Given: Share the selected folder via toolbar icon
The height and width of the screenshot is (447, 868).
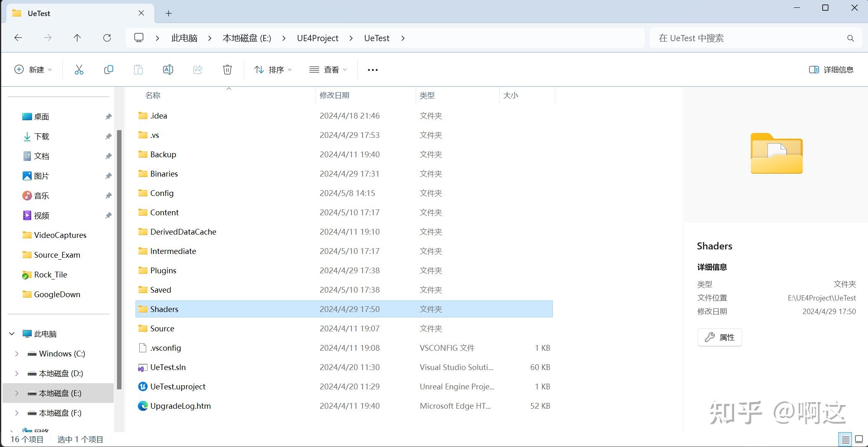Looking at the screenshot, I should (x=198, y=69).
